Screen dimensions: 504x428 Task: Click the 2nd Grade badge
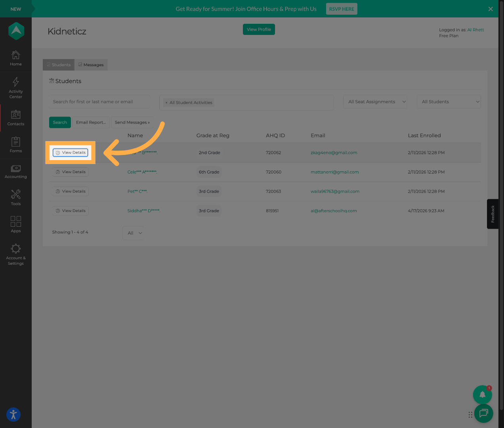pyautogui.click(x=209, y=153)
